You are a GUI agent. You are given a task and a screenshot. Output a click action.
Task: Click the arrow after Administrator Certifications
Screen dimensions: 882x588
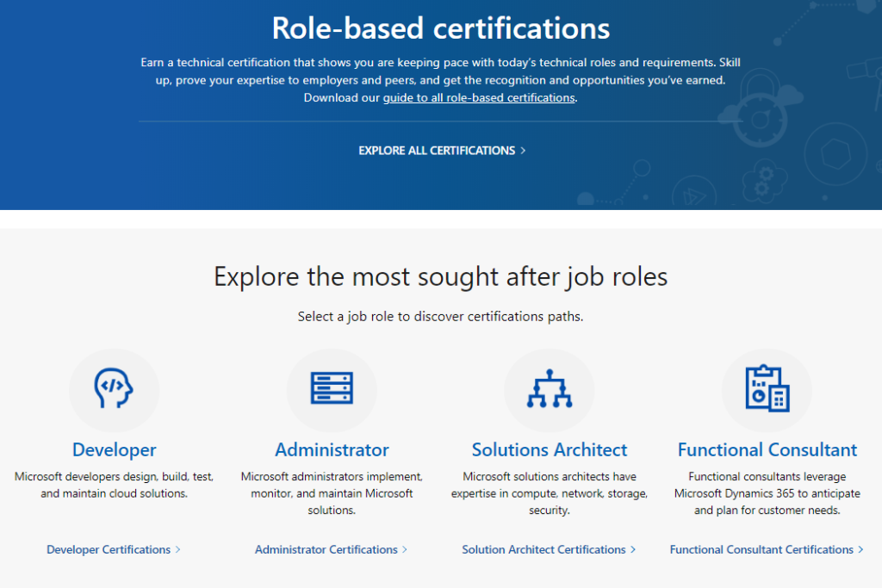(405, 550)
